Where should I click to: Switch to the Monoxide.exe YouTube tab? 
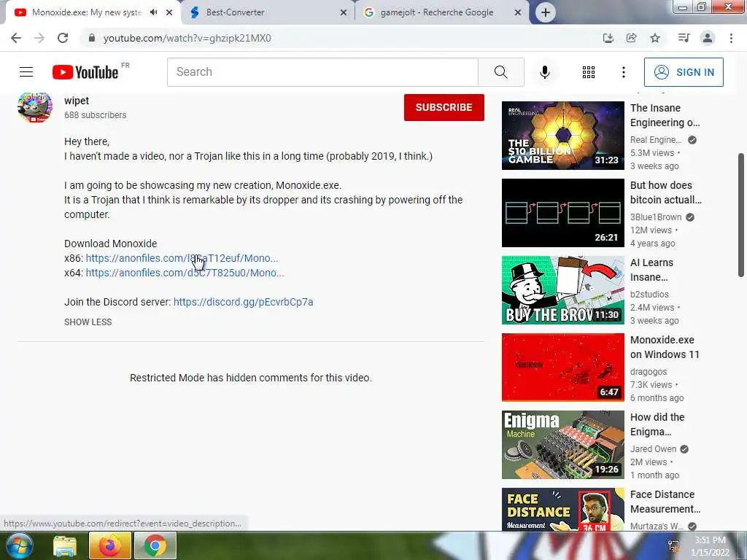click(x=87, y=12)
